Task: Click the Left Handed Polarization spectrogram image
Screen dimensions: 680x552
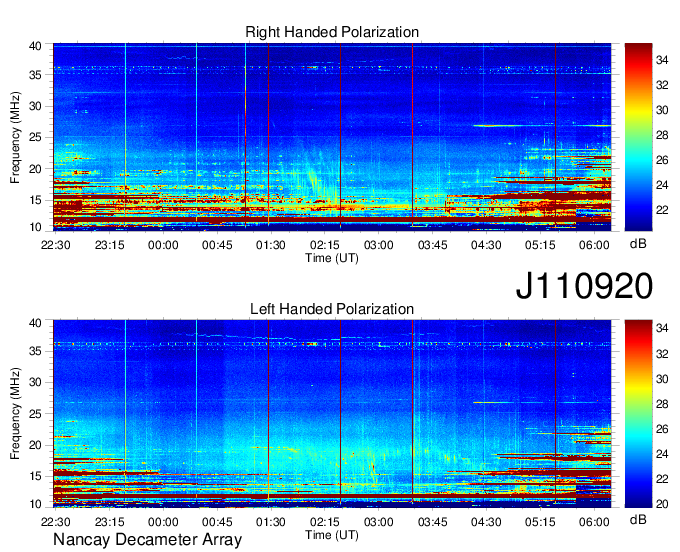Action: pos(332,414)
